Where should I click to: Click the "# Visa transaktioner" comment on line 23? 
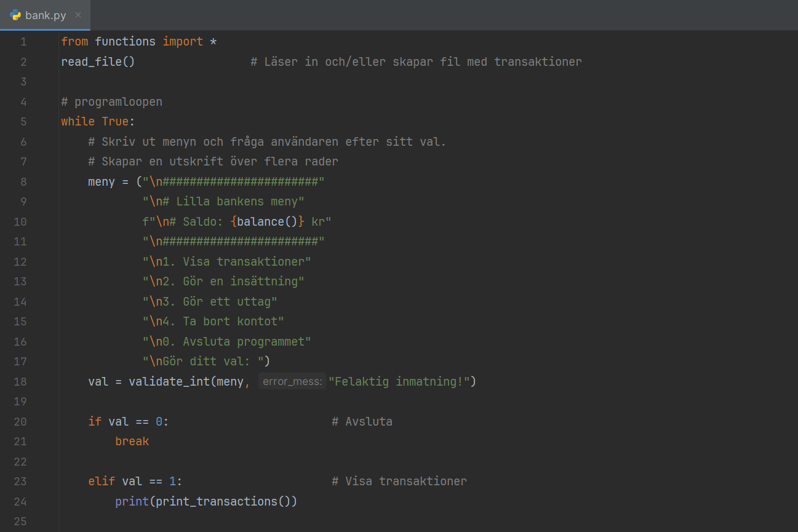399,482
